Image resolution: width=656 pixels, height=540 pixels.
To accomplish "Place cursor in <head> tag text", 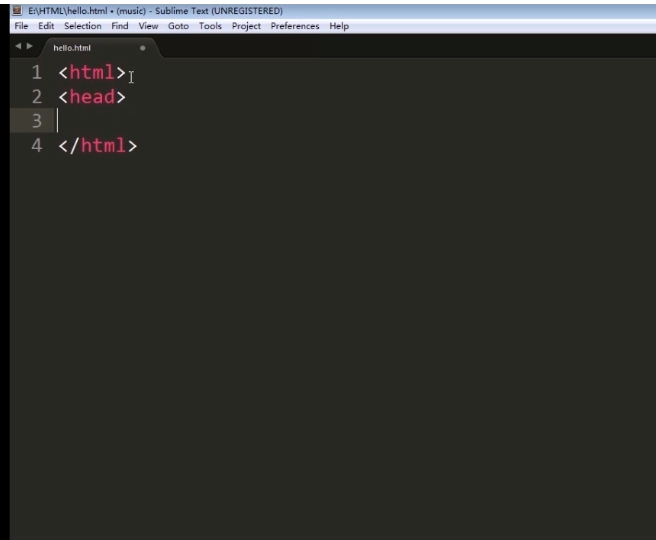I will pos(92,97).
